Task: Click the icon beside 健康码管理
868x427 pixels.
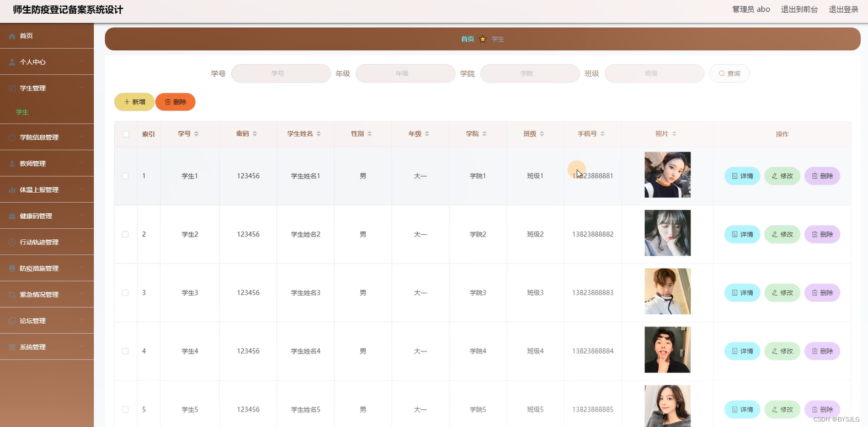Action: [x=12, y=216]
